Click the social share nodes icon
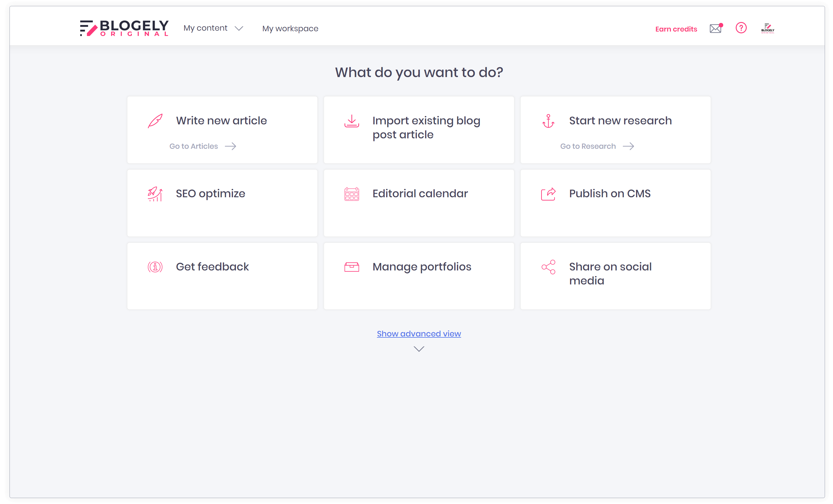The height and width of the screenshot is (504, 833). point(548,267)
